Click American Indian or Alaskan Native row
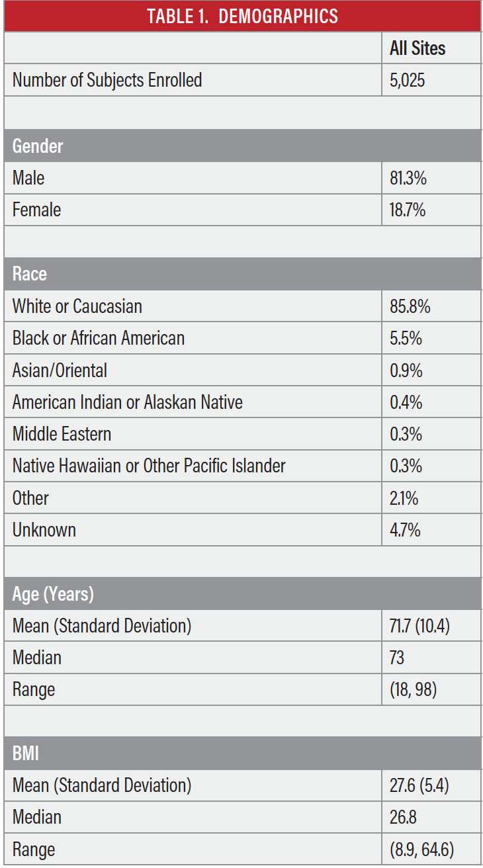This screenshot has height=868, width=483. click(242, 402)
